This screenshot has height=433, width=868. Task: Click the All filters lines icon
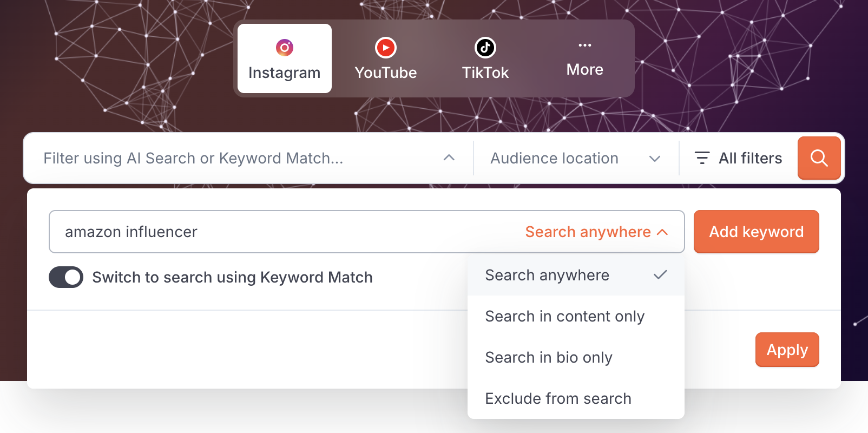702,158
